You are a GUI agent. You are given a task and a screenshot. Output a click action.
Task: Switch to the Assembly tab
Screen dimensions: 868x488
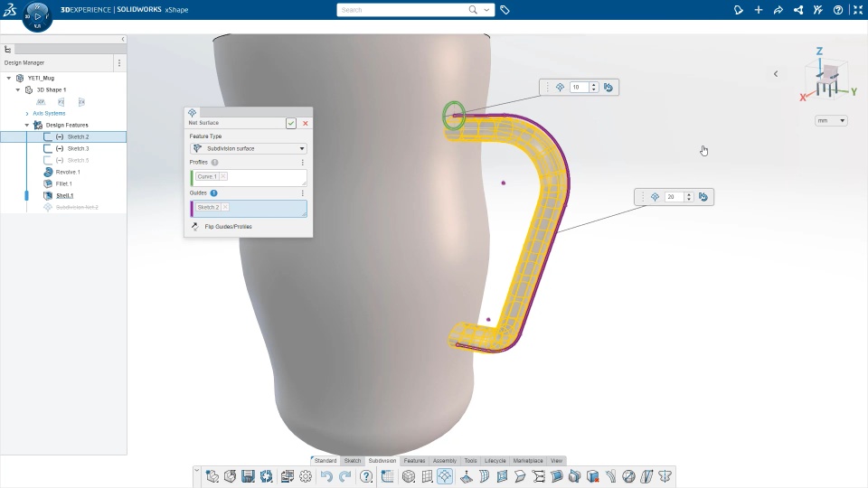click(445, 460)
